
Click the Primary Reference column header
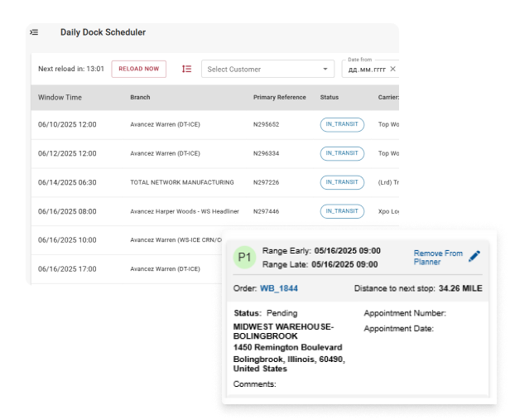coord(279,97)
